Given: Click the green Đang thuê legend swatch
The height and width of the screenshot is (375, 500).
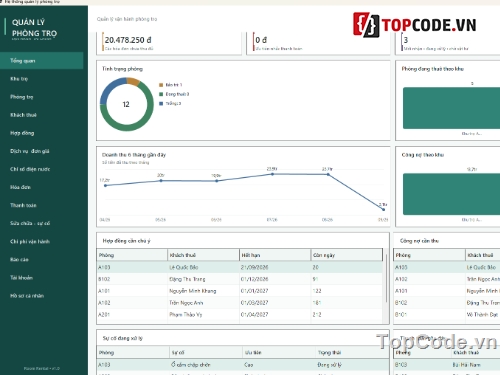Looking at the screenshot, I should pos(161,94).
